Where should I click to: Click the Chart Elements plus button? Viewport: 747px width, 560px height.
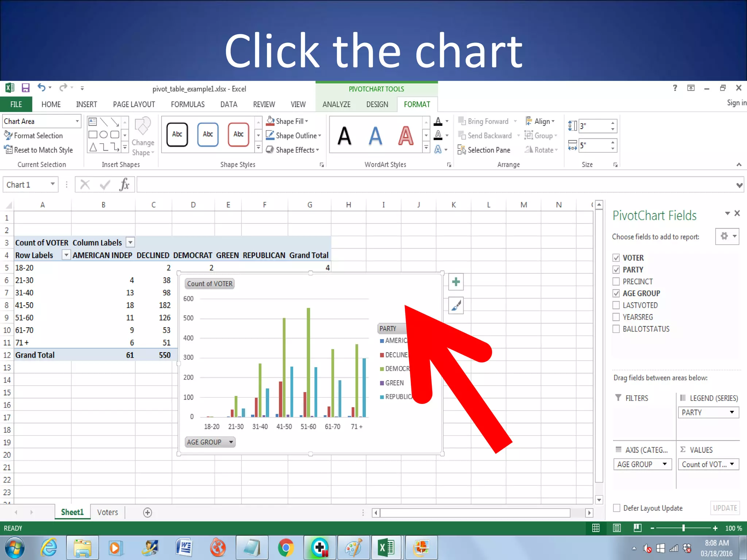click(x=456, y=282)
